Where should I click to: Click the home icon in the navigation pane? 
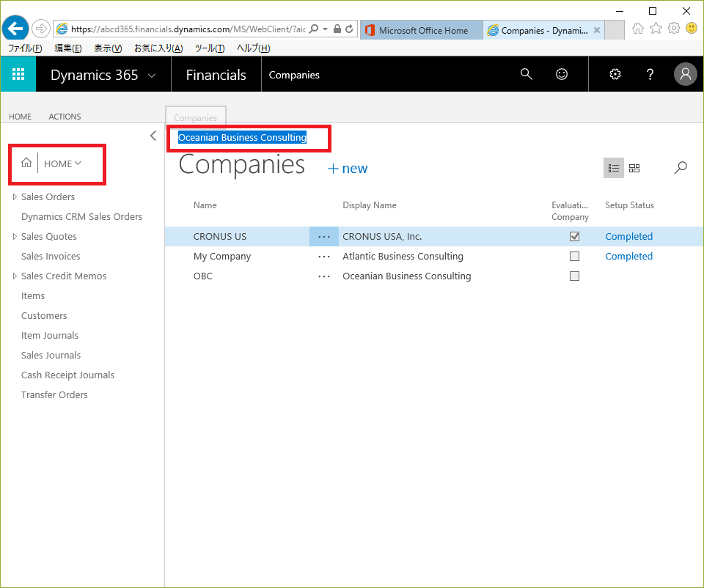(x=26, y=163)
